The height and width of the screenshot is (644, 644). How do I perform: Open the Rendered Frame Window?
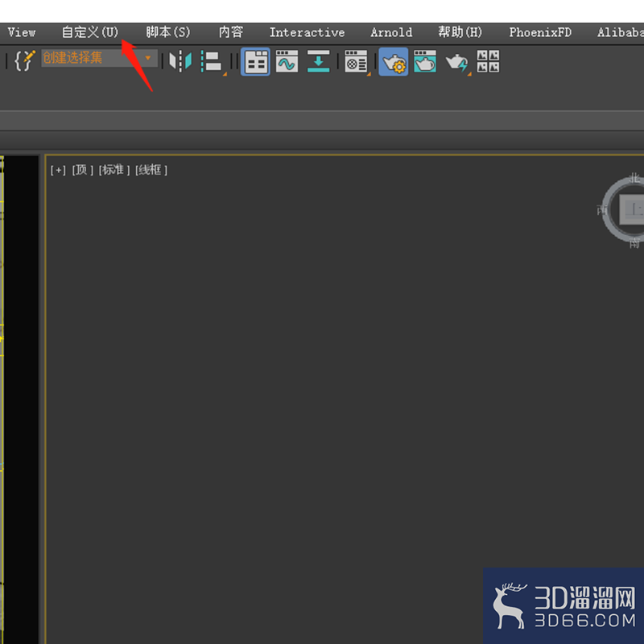[425, 62]
